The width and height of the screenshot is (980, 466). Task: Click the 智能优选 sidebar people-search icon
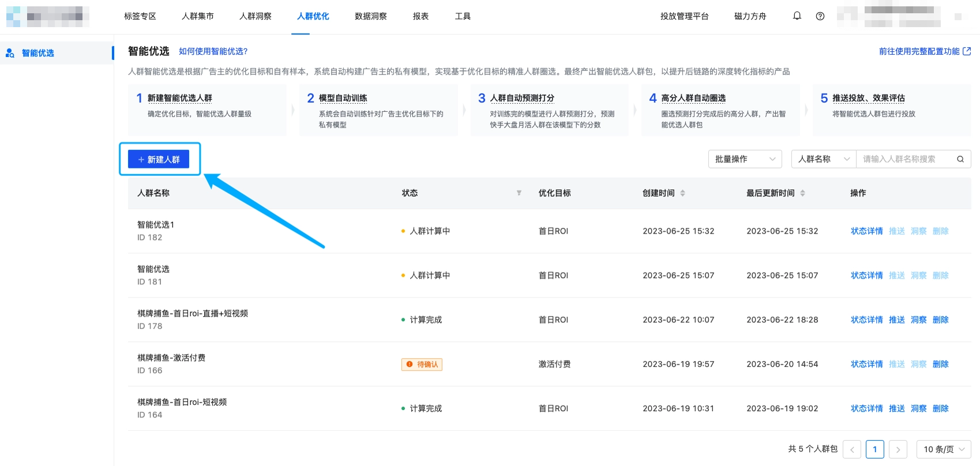pos(10,53)
